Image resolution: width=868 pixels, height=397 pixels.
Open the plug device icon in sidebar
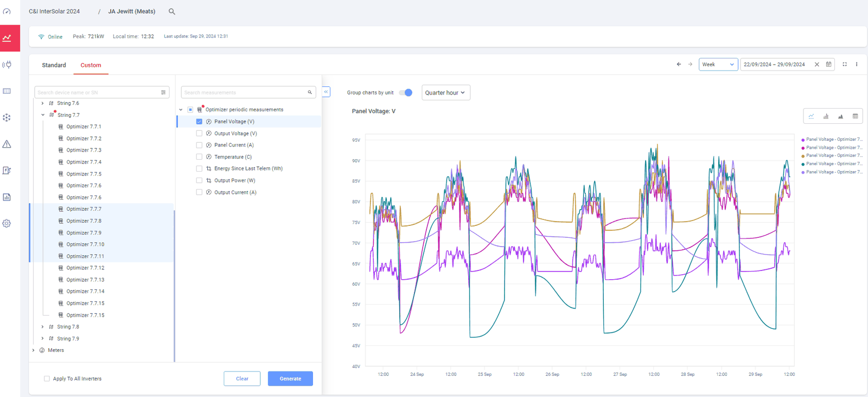7,65
